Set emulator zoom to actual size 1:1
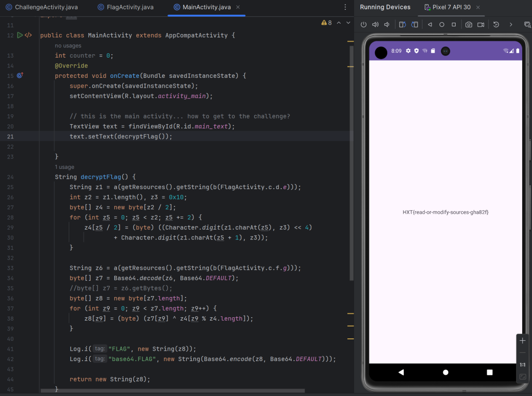Viewport: 532px width, 396px height. [x=523, y=365]
